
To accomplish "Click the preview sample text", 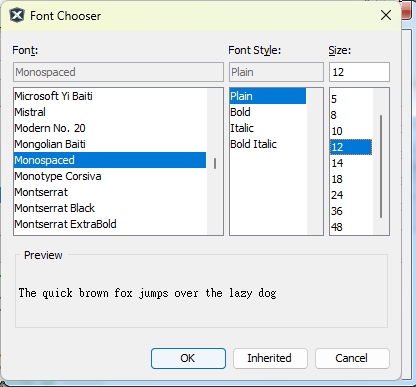I will click(x=147, y=293).
